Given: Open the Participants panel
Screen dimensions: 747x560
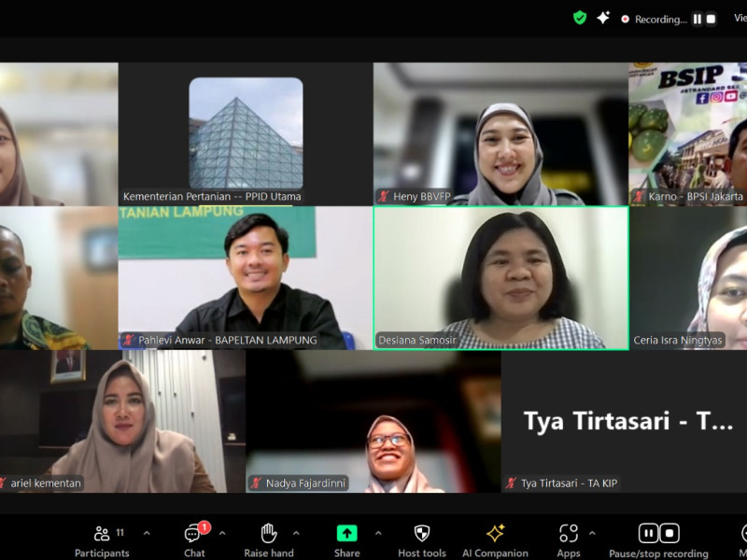Looking at the screenshot, I should point(103,539).
